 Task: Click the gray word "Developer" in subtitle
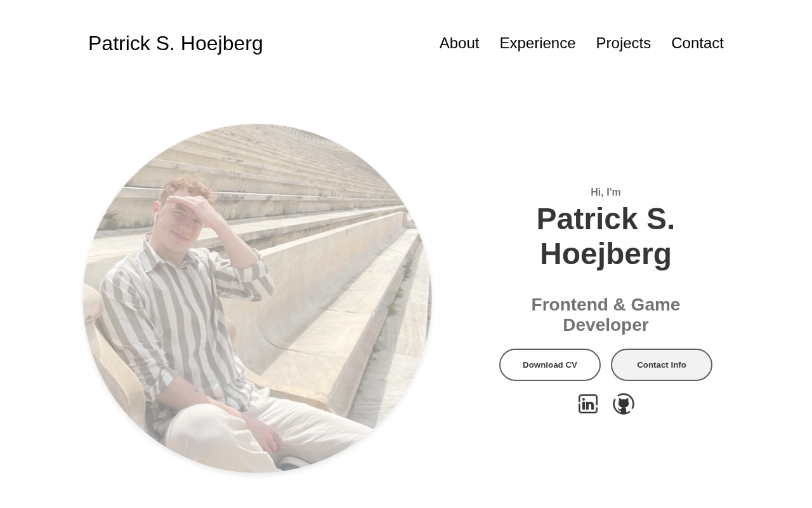tap(606, 325)
